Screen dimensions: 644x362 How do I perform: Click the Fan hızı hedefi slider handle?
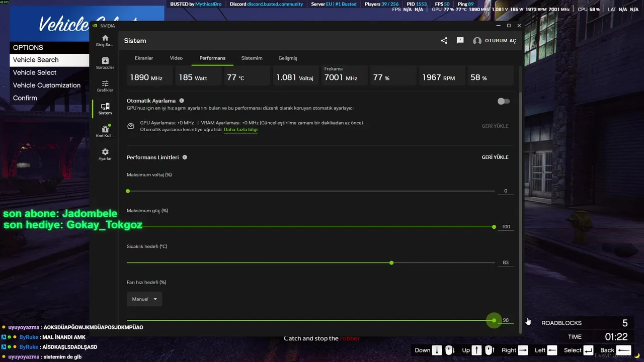494,320
